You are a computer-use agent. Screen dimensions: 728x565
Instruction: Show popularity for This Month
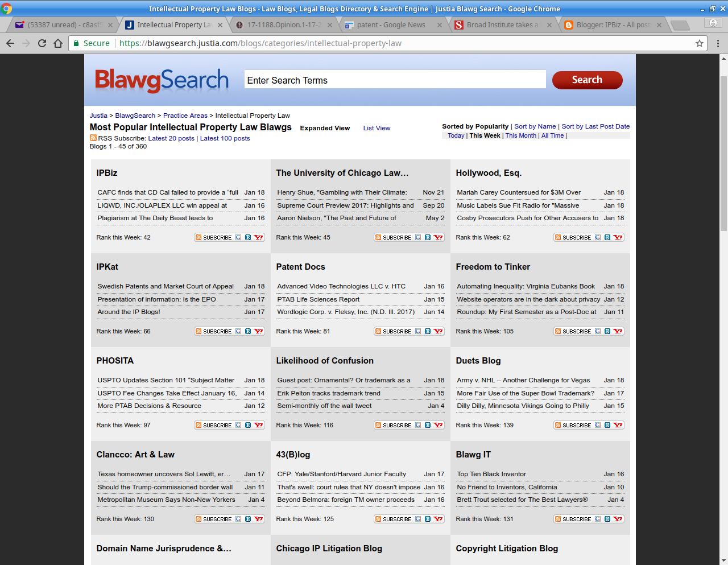(521, 135)
